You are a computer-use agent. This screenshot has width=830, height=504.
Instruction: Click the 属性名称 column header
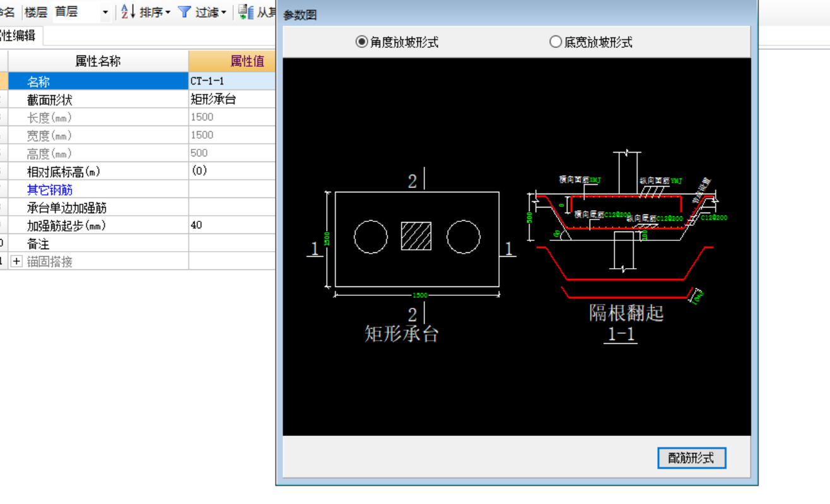[x=98, y=61]
